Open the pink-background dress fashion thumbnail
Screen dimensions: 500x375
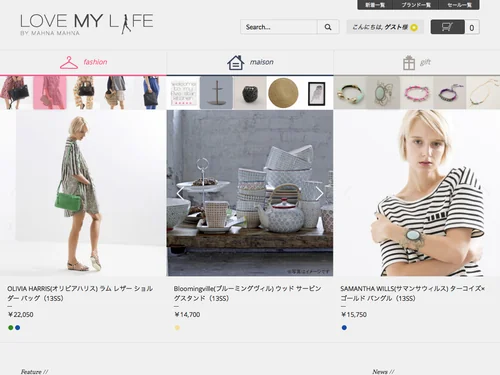pos(50,93)
